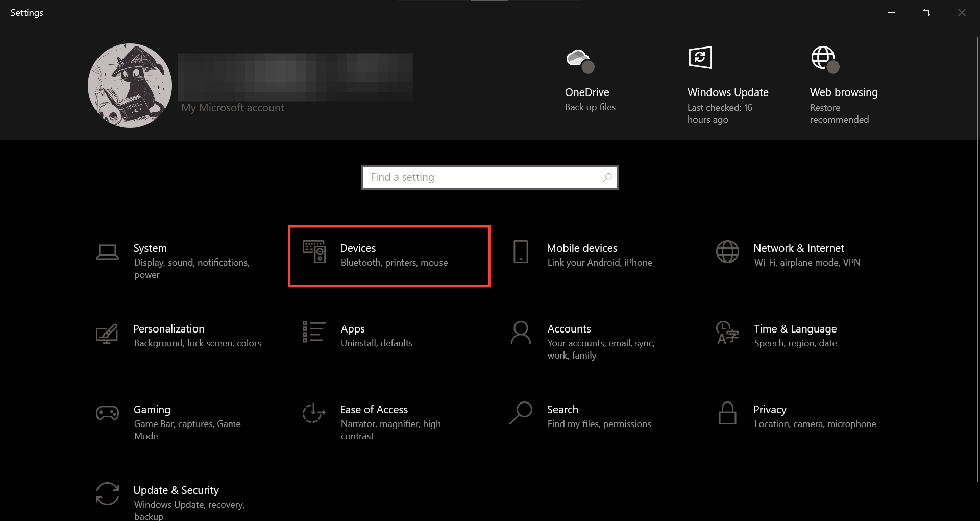Viewport: 980px width, 521px height.
Task: Select the Web browsing globe icon
Action: pos(822,58)
